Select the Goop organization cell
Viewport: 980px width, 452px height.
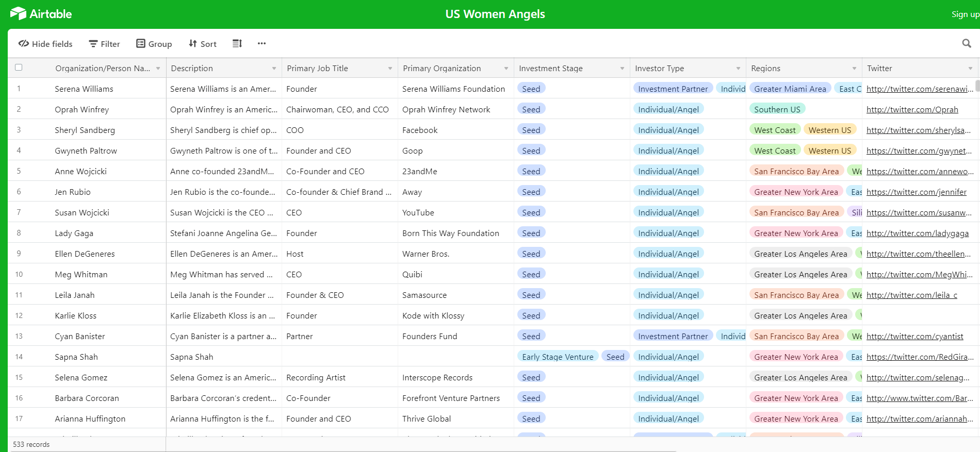[x=456, y=150]
